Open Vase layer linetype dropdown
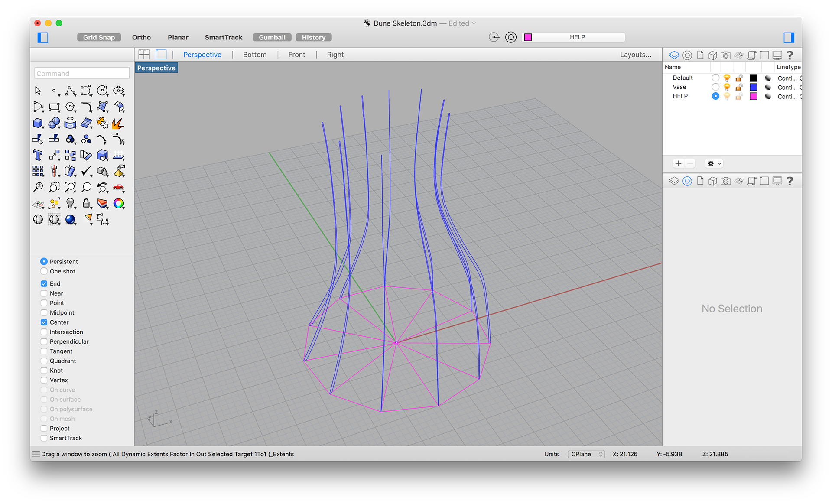This screenshot has height=504, width=832. 790,87
